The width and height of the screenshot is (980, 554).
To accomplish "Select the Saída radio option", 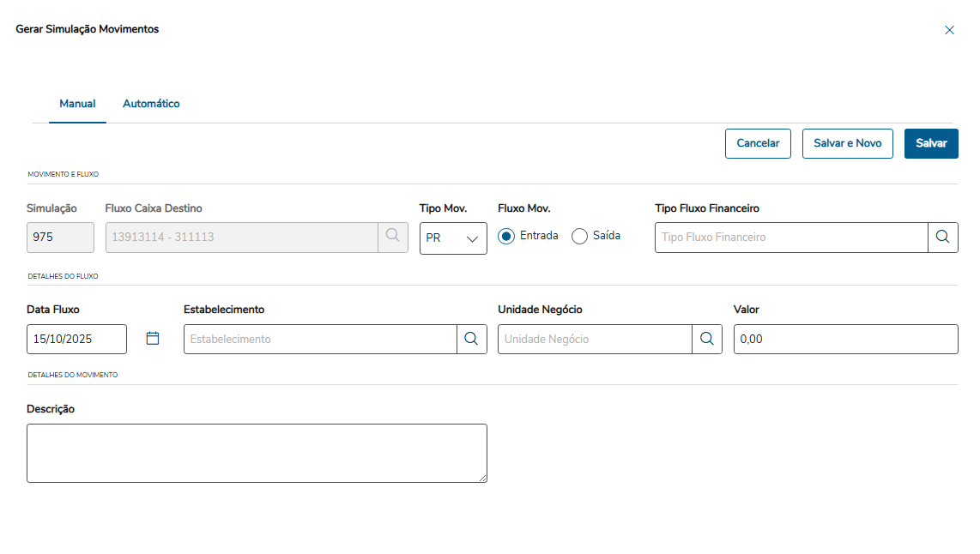I will point(579,236).
